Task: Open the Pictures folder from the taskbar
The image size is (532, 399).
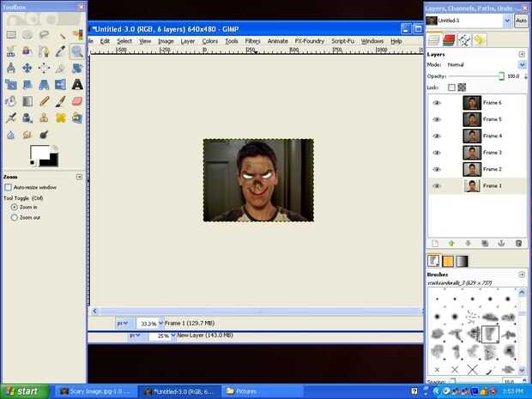Action: click(x=263, y=391)
